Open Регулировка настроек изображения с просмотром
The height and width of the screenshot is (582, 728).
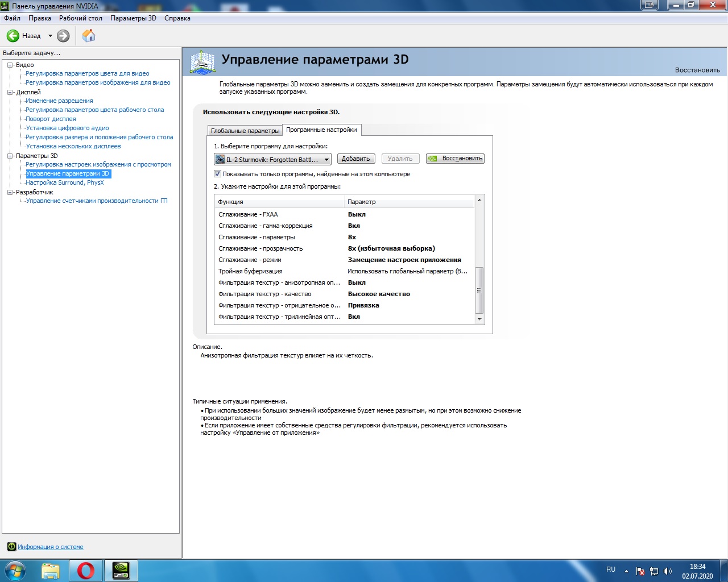point(98,164)
